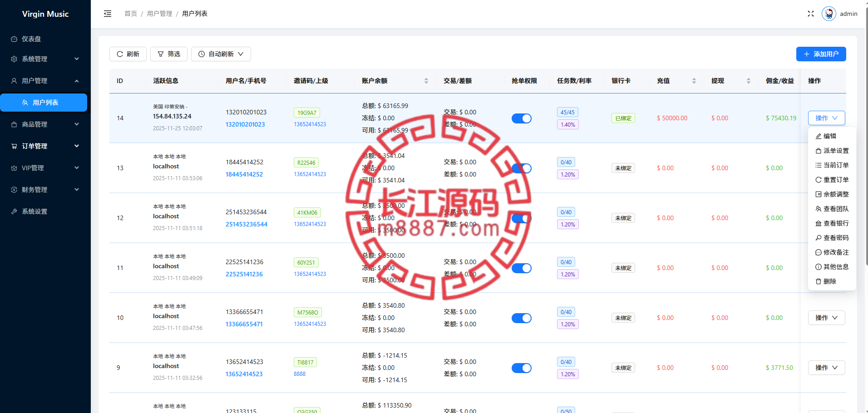This screenshot has width=868, height=413.
Task: Expand the VIP管理 sidebar menu chevron
Action: (x=77, y=168)
